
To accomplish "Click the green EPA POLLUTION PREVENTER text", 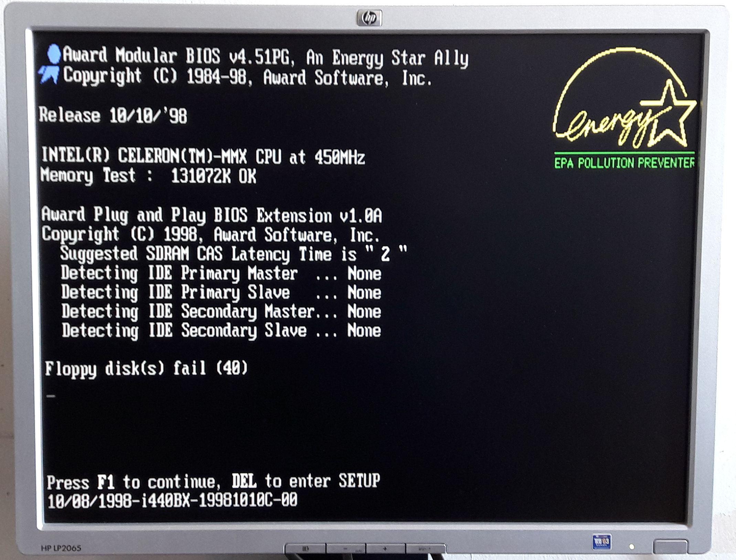I will [624, 163].
